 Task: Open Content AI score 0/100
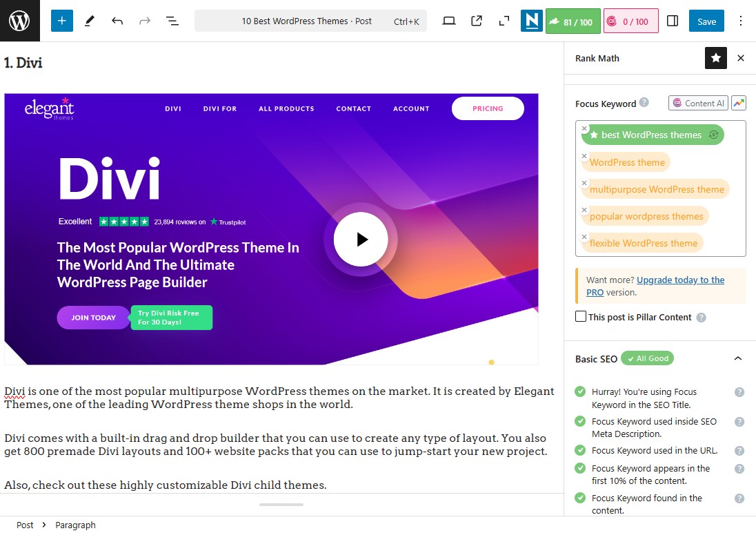[x=630, y=21]
